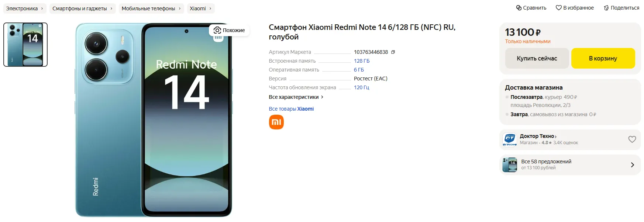Open all 58 offers arrow
Screen dimensions: 644x222
(632, 165)
